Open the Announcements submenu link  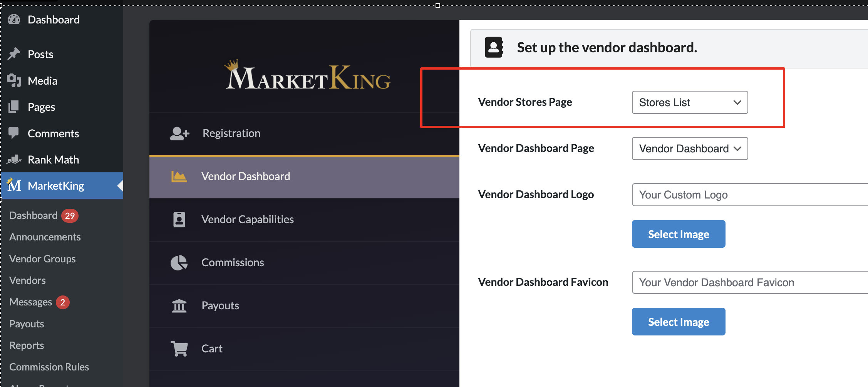(45, 237)
